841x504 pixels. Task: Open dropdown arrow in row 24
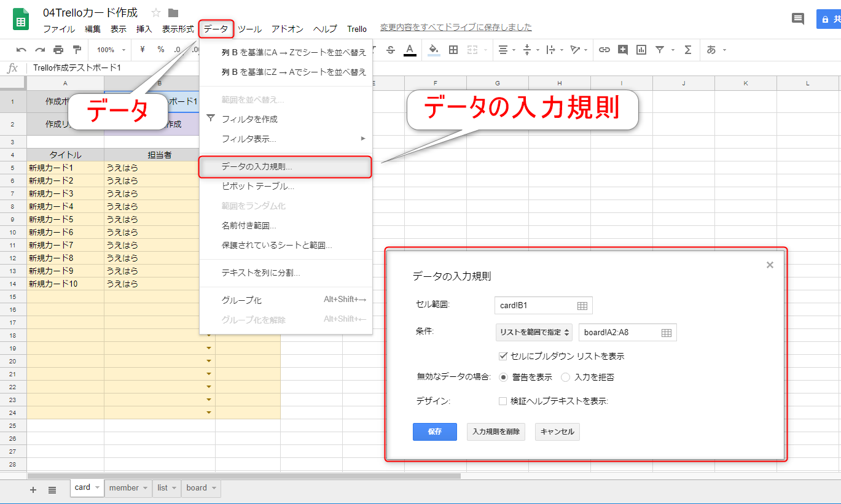(x=209, y=413)
